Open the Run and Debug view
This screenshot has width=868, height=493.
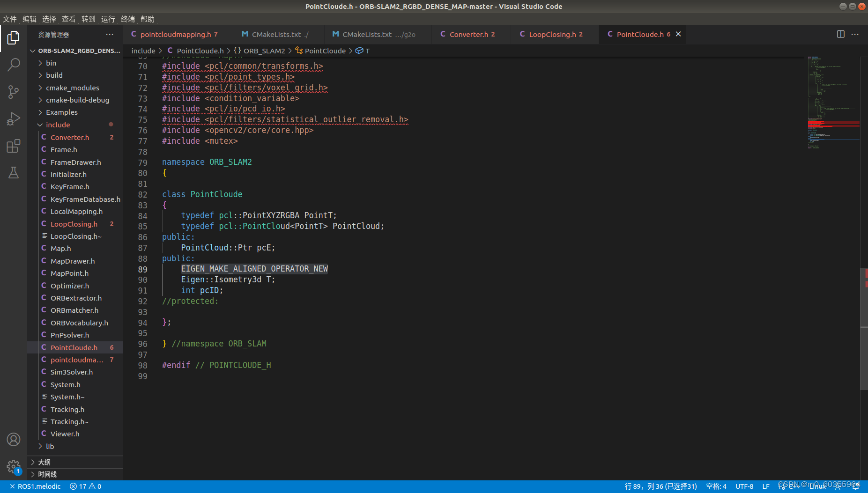click(x=14, y=119)
